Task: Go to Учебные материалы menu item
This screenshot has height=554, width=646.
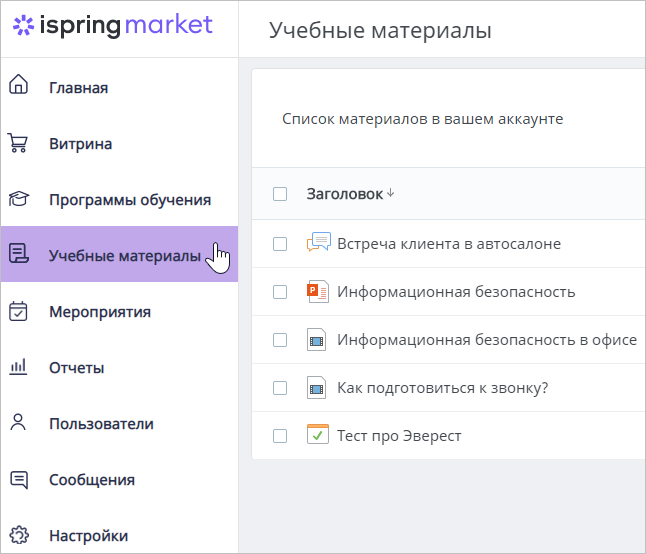Action: (119, 254)
